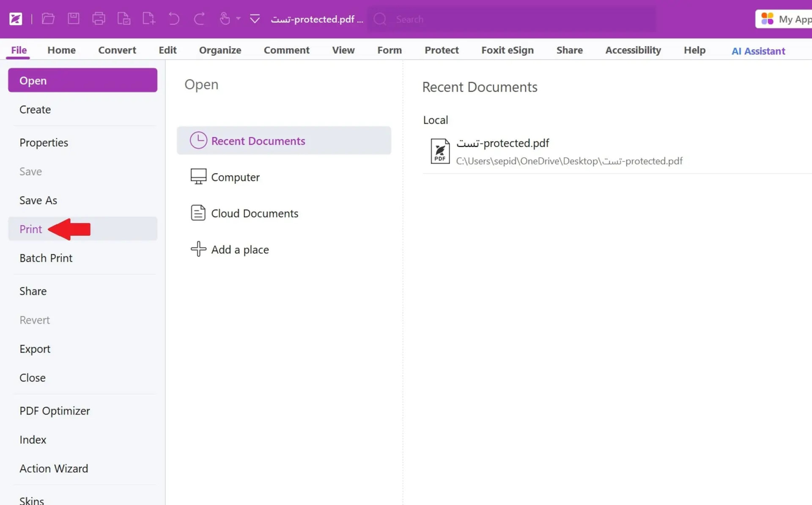Open the Help ribbon tab
Image resolution: width=812 pixels, height=505 pixels.
tap(694, 50)
